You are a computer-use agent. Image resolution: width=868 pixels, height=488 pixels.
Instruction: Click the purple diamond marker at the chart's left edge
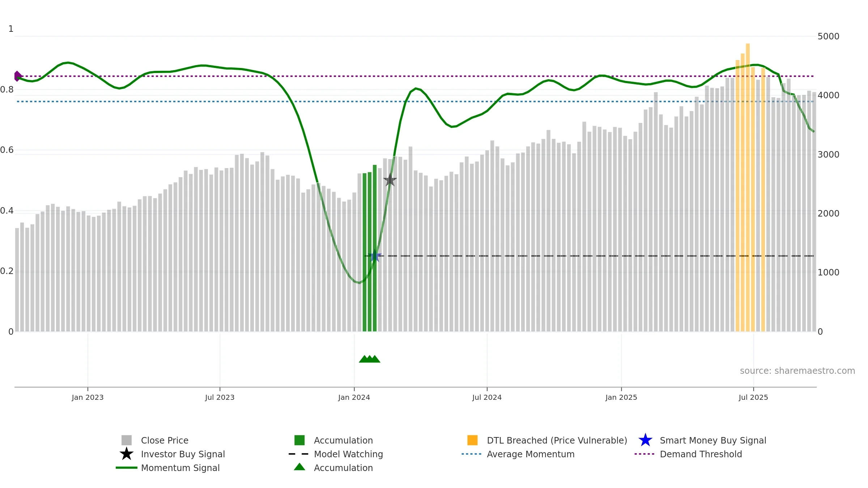pos(18,76)
